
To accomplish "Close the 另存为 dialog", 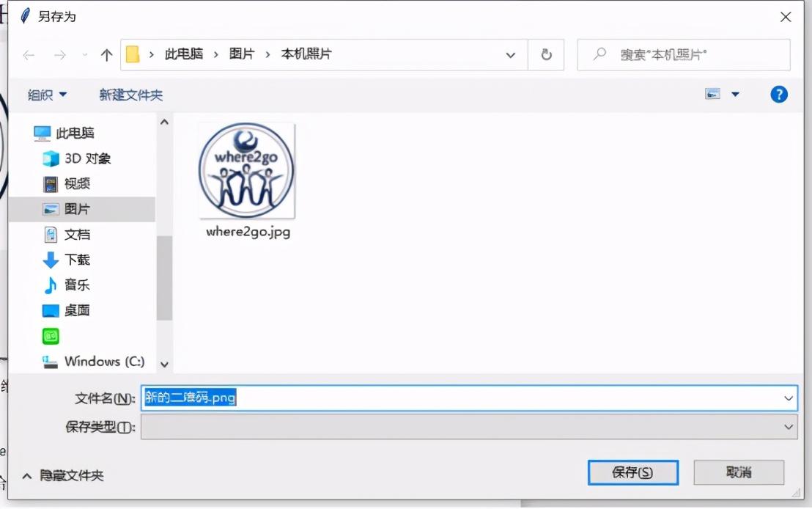I will (x=786, y=17).
